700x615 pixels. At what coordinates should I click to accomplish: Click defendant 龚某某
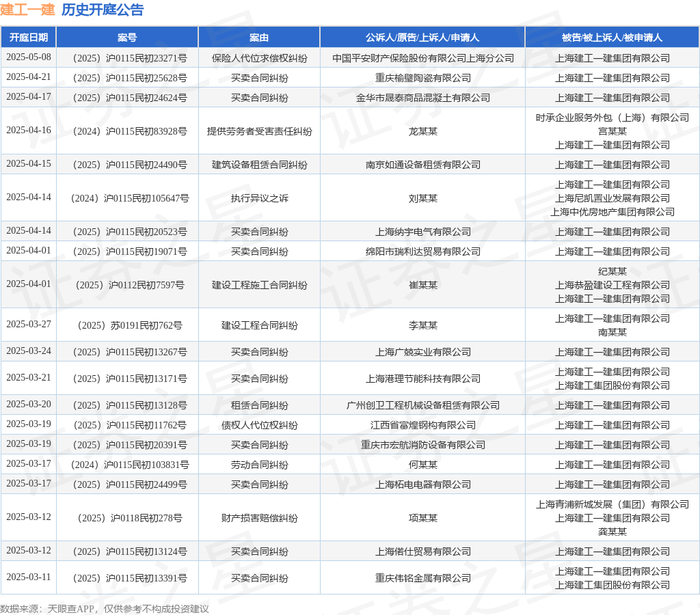click(612, 532)
